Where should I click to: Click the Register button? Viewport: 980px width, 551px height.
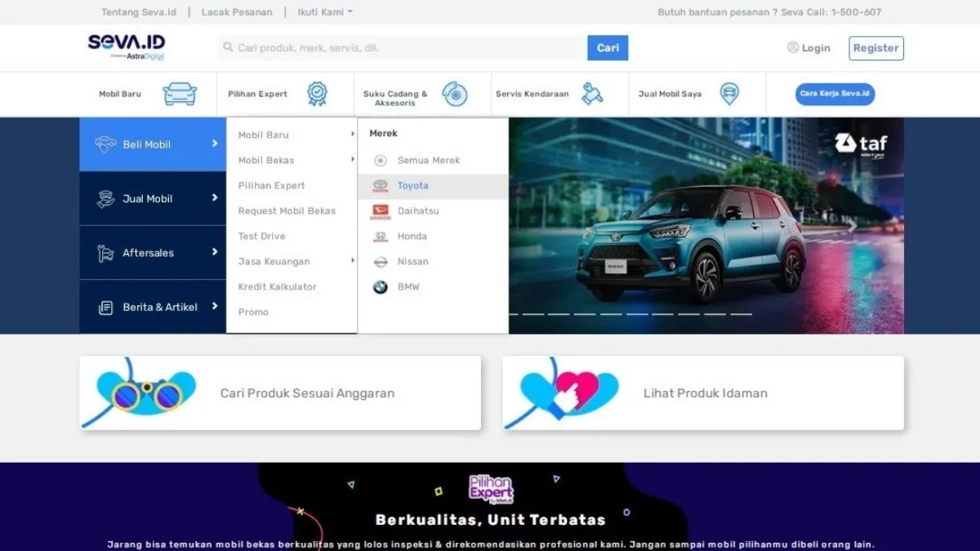(876, 48)
